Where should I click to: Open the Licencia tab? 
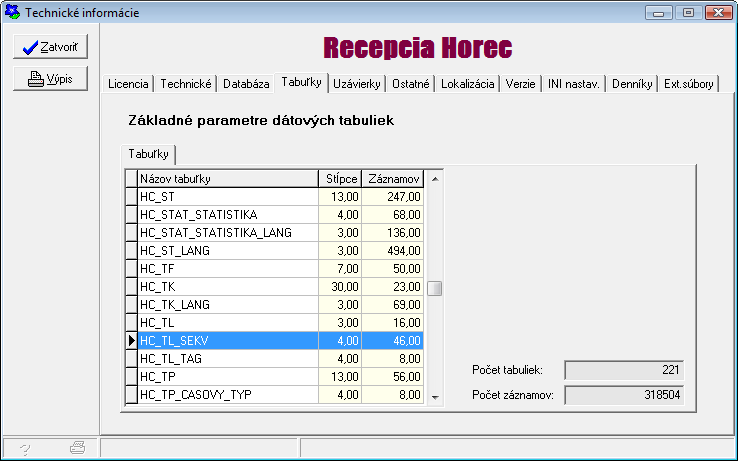pos(128,84)
